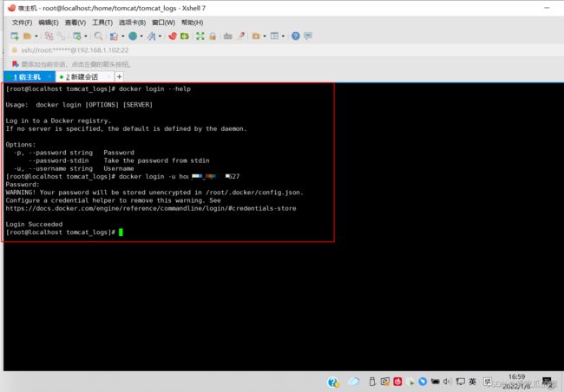This screenshot has height=392, width=564.
Task: Open the 查看(V) menu
Action: [75, 23]
